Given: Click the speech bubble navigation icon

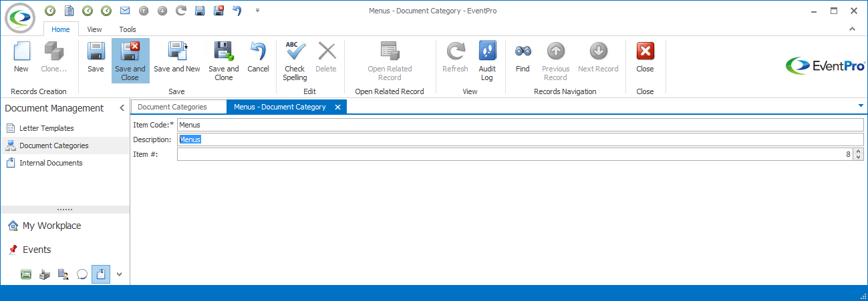Looking at the screenshot, I should pos(82,274).
